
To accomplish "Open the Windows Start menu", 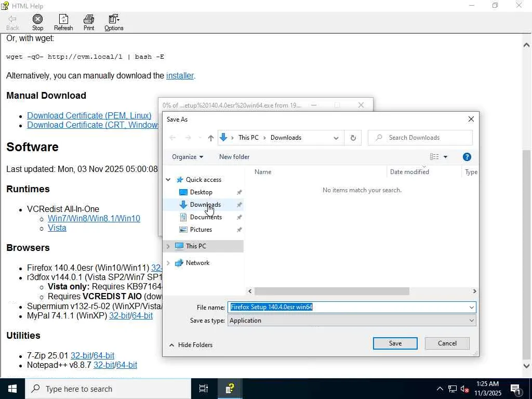I will tap(12, 389).
